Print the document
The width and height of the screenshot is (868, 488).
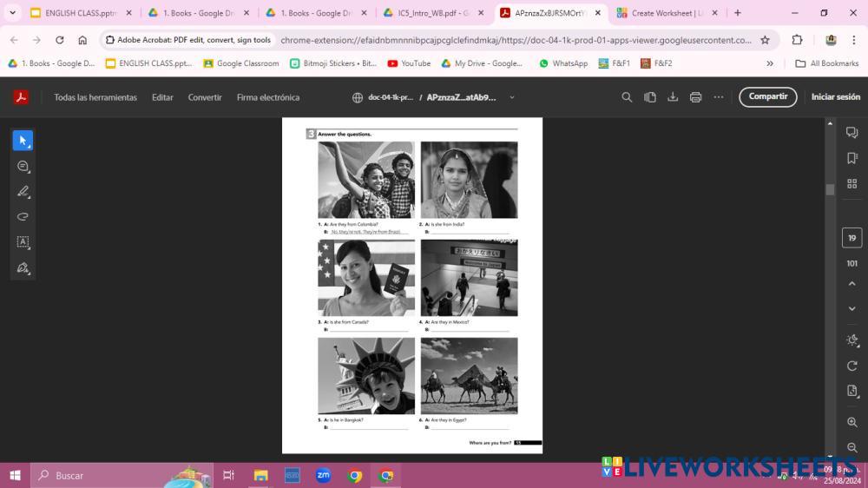click(695, 97)
